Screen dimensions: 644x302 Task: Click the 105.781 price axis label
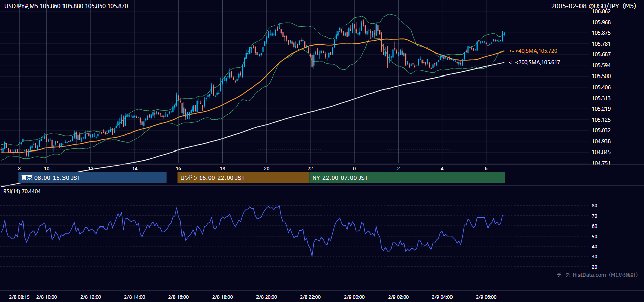point(601,44)
